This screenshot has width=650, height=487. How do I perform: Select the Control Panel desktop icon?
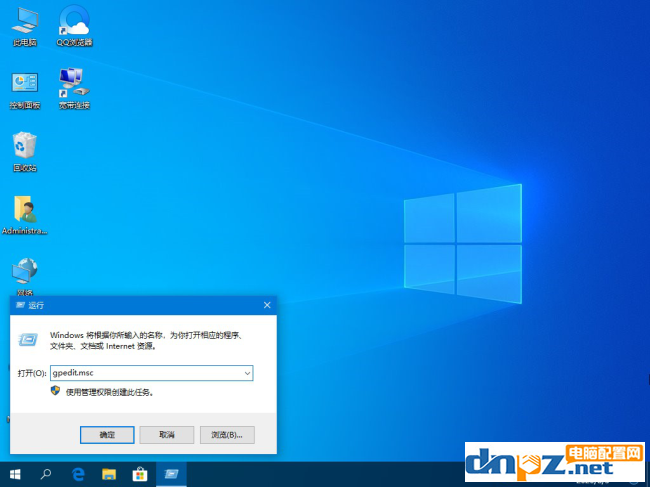(x=25, y=89)
